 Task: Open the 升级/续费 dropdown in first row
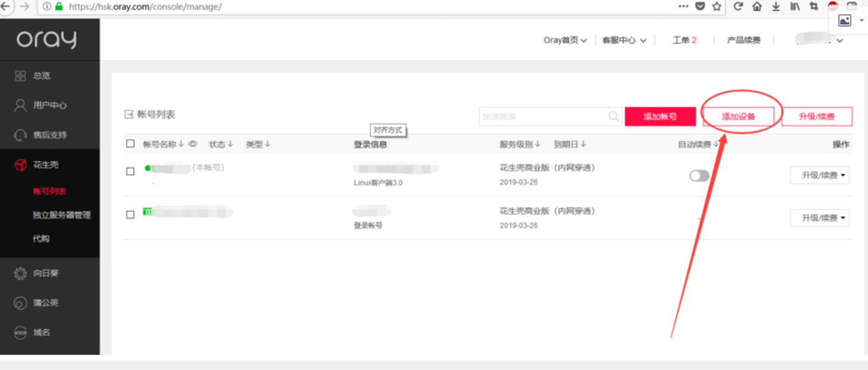point(819,175)
